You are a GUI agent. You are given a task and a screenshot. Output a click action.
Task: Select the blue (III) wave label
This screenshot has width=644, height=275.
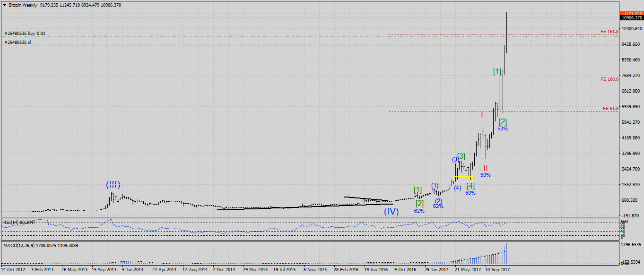click(113, 185)
